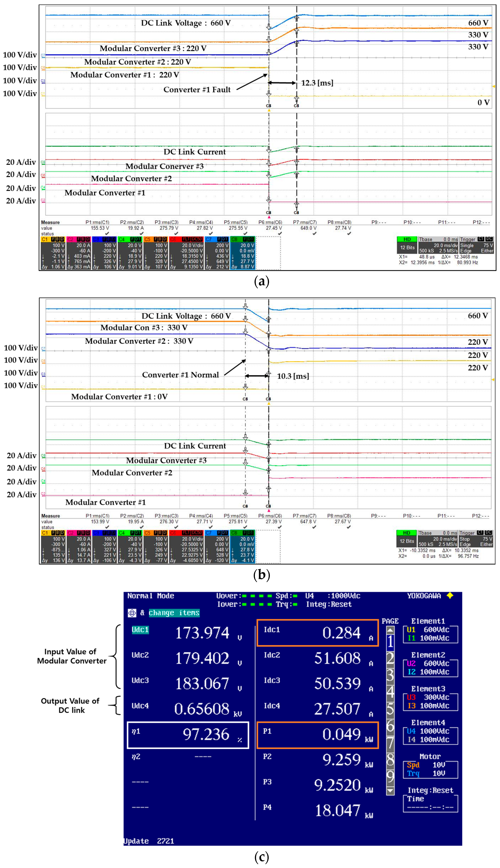
Task: Select the highlighted Udc1 item label
Action: point(140,630)
